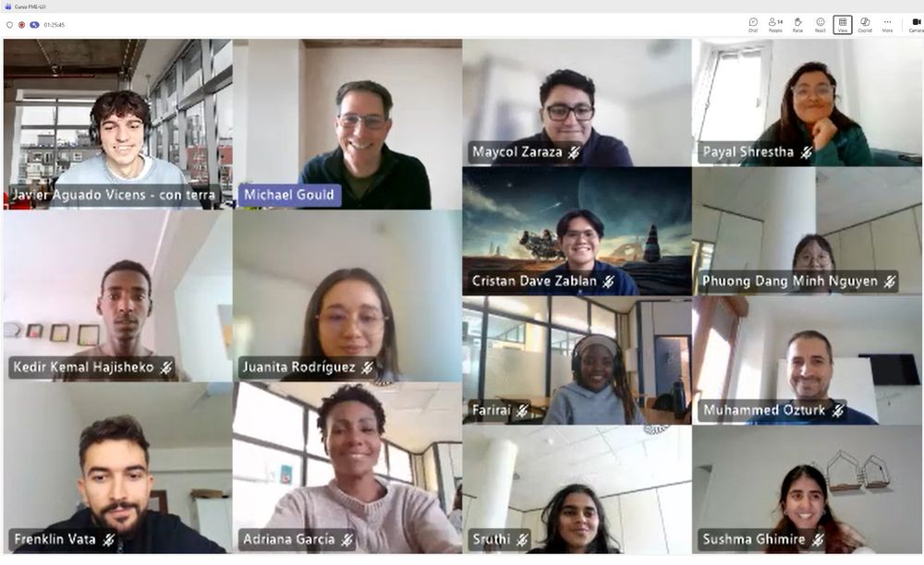Image resolution: width=924 pixels, height=565 pixels.
Task: Open the Chat panel
Action: click(x=753, y=25)
